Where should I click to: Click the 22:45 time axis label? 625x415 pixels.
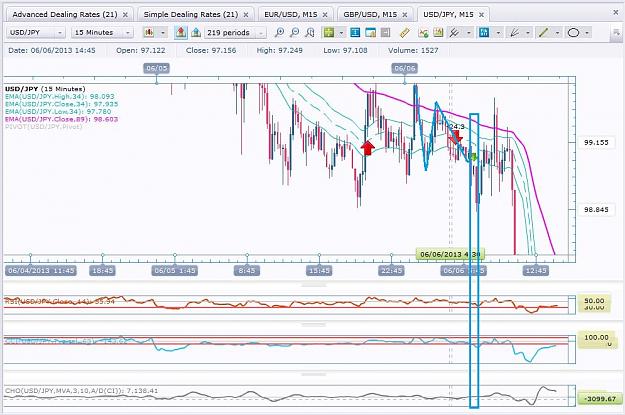click(391, 271)
